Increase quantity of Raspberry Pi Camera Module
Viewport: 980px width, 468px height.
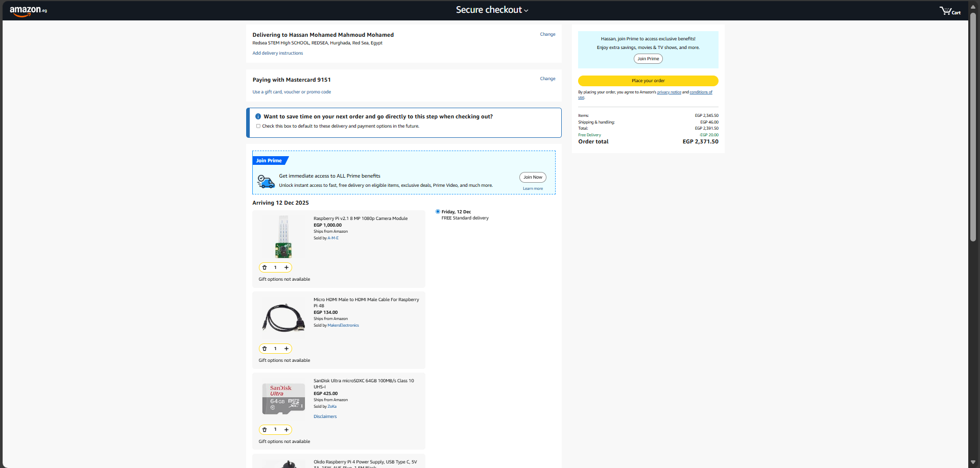(286, 267)
